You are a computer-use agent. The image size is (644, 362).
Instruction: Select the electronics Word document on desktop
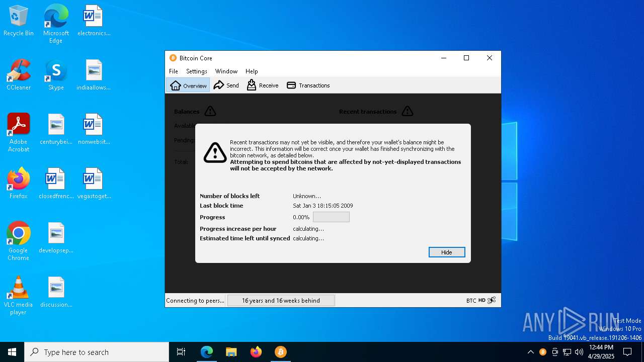94,21
